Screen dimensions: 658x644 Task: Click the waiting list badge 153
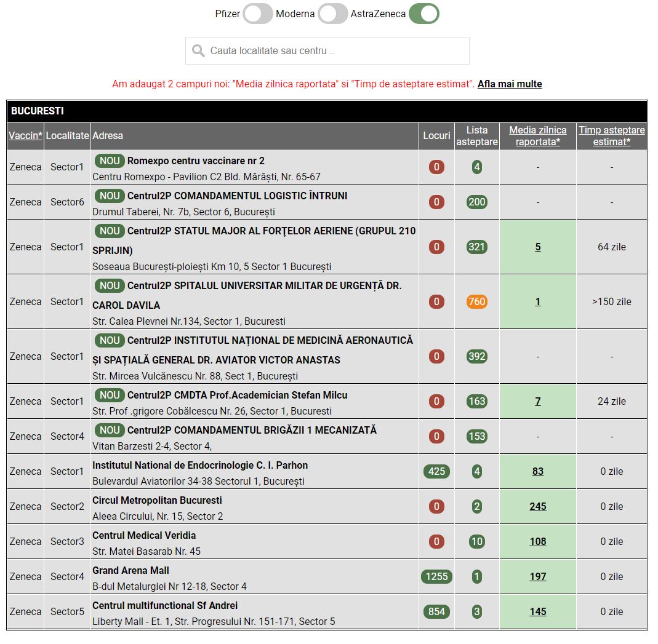(x=476, y=437)
